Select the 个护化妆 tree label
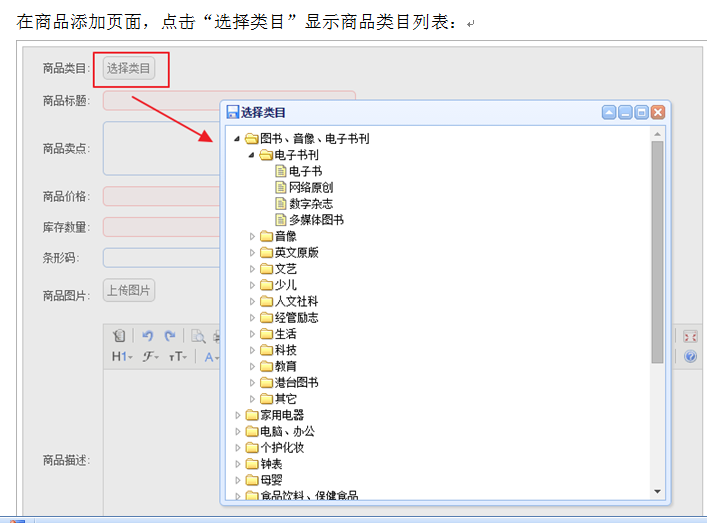Viewport: 707px width, 523px height. tap(282, 448)
